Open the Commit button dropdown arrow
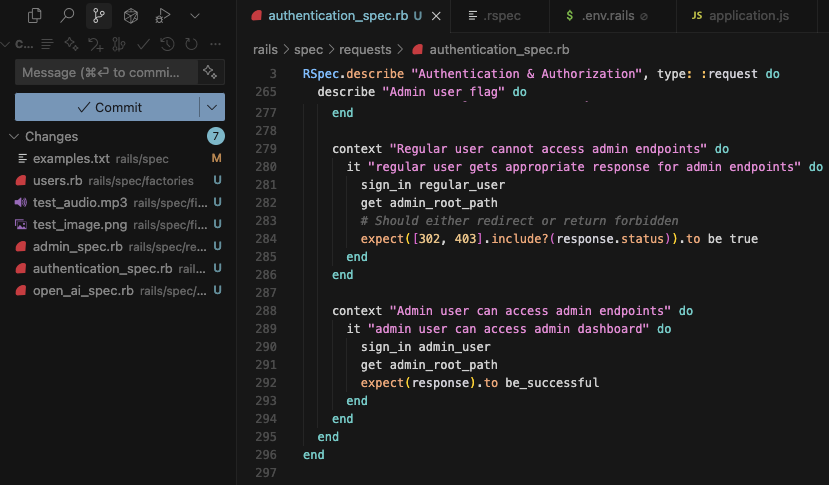Image resolution: width=829 pixels, height=485 pixels. pos(212,107)
